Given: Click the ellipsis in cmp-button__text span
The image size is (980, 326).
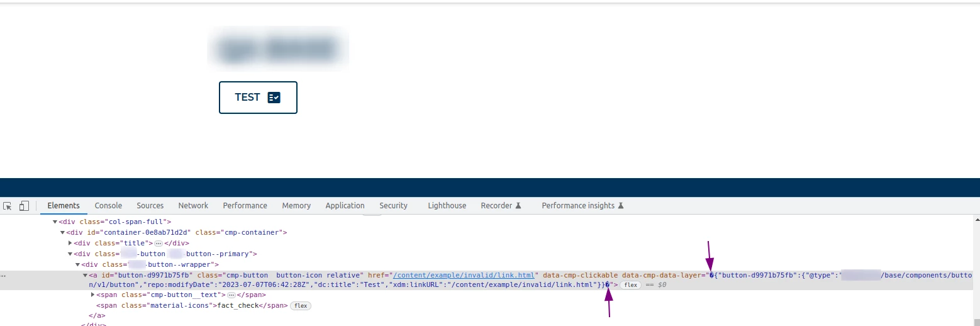Looking at the screenshot, I should pos(231,295).
